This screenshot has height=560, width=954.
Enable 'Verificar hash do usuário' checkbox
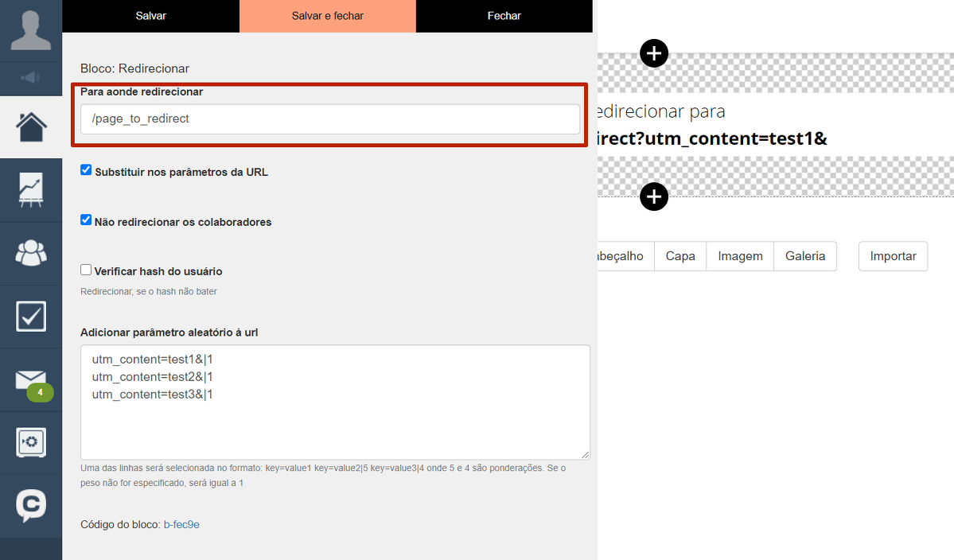(x=86, y=270)
